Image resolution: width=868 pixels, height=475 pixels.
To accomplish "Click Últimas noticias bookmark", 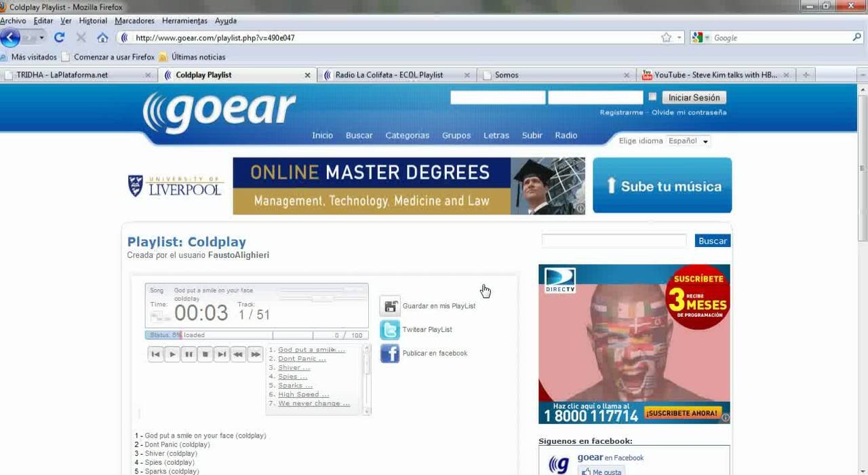I will pos(192,57).
